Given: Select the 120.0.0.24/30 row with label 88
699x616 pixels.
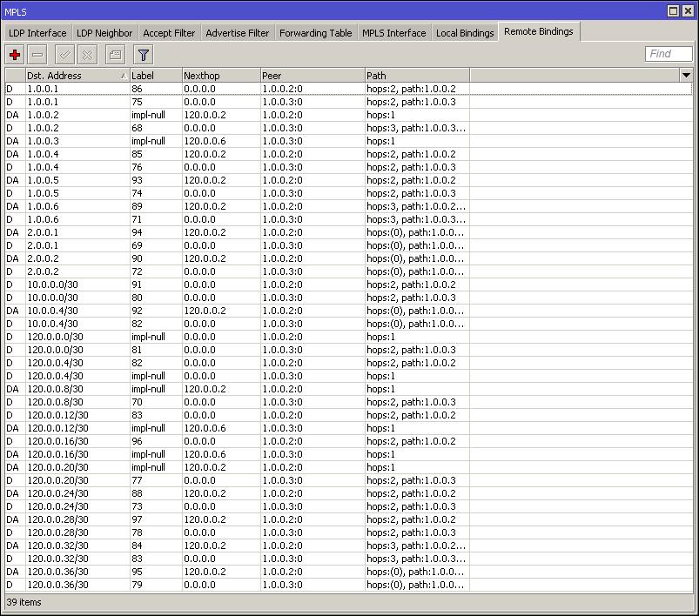Looking at the screenshot, I should 348,493.
